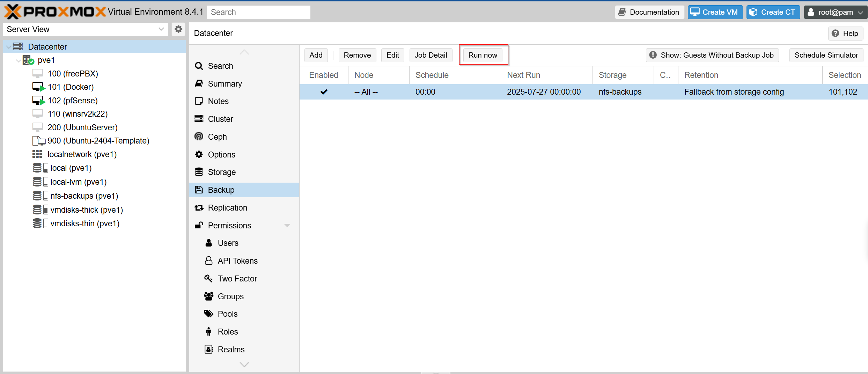Click the Retention column header
Screen dimensions: 868x374
750,75
